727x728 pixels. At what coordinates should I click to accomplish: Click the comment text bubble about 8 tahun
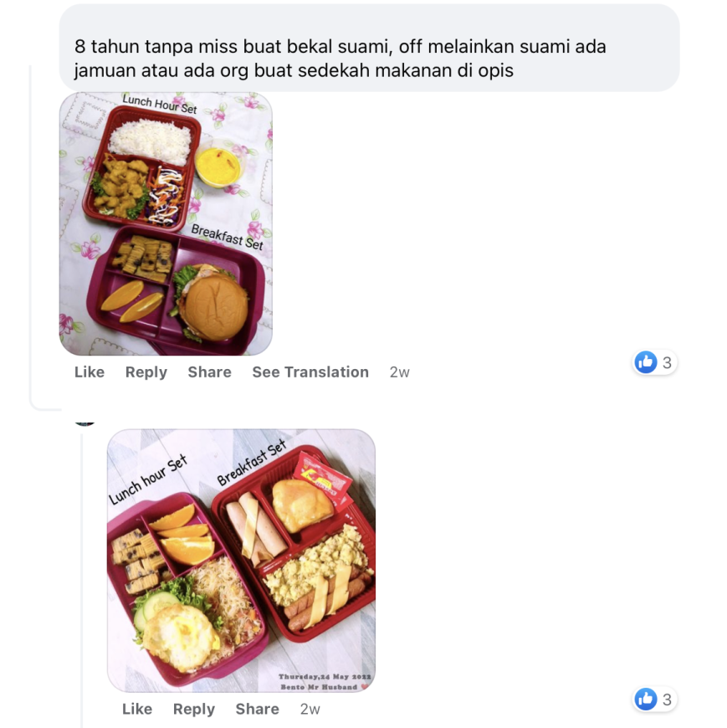pos(370,48)
